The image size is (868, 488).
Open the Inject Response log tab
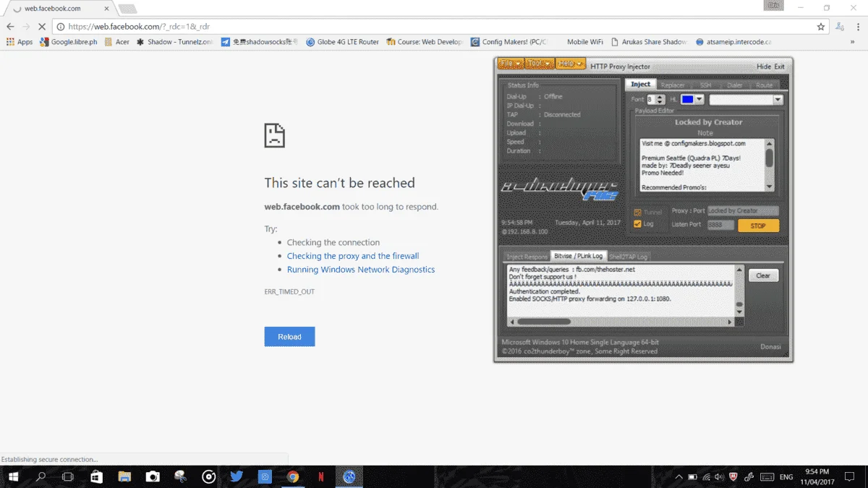coord(527,257)
